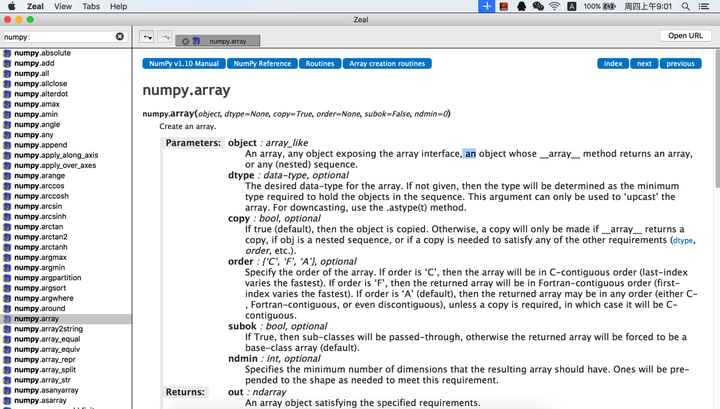This screenshot has width=720, height=409.
Task: Open the Zeal application menu
Action: [x=35, y=6]
